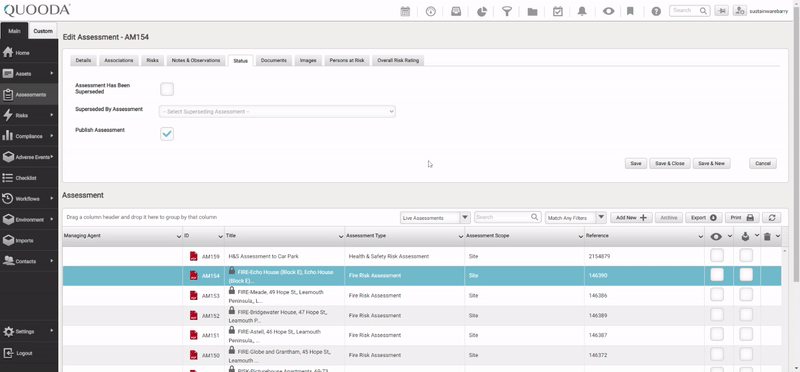Click the Save & Close button
The height and width of the screenshot is (372, 800).
670,163
